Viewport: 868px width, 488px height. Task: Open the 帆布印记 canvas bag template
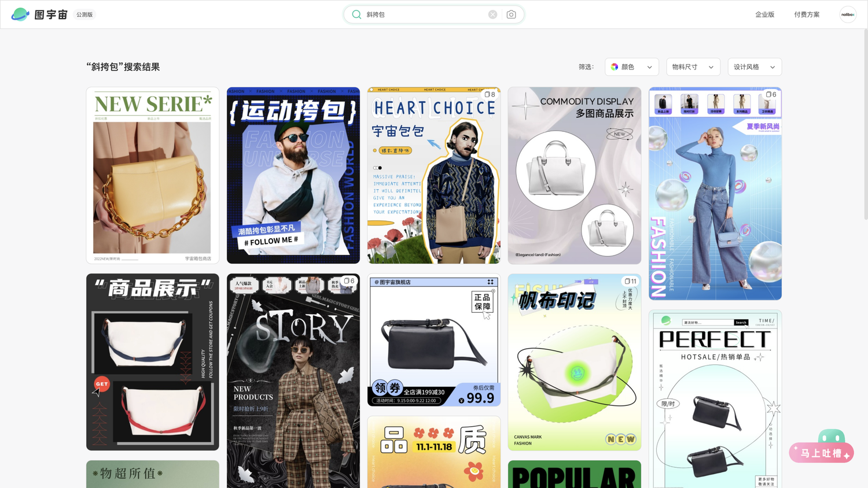(575, 362)
